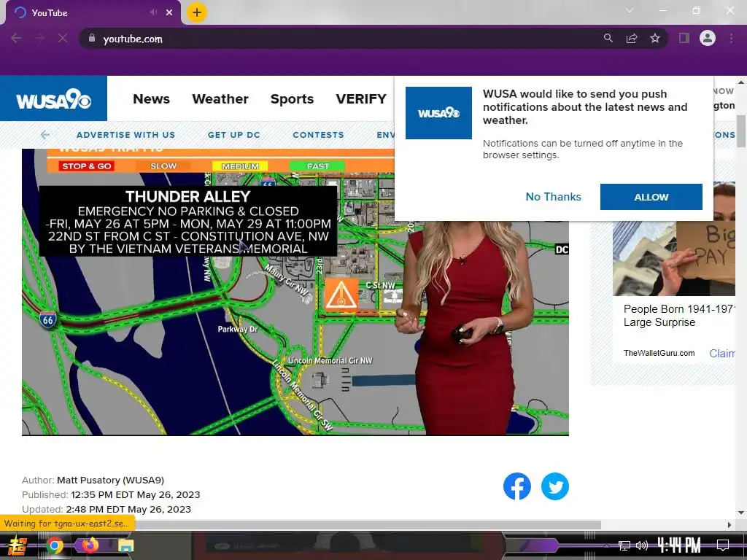
Task: Click the Claim link in the ad
Action: point(722,354)
